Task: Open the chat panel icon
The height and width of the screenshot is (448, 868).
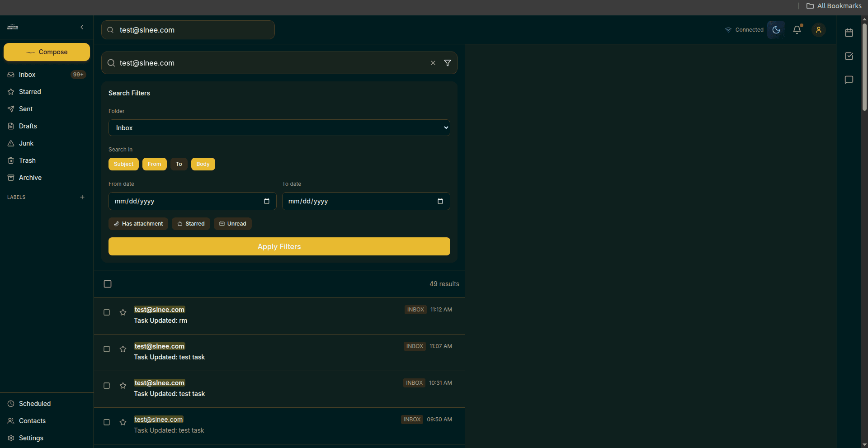Action: tap(849, 80)
